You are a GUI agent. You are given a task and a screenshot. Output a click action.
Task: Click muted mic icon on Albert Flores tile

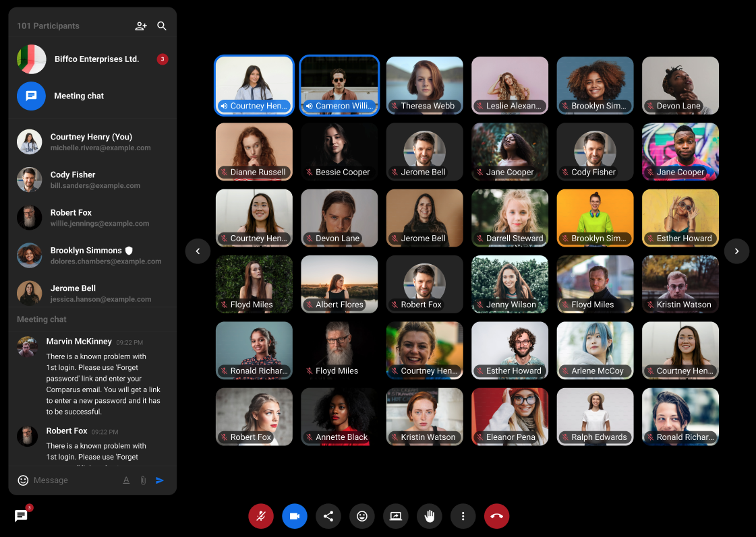point(309,305)
